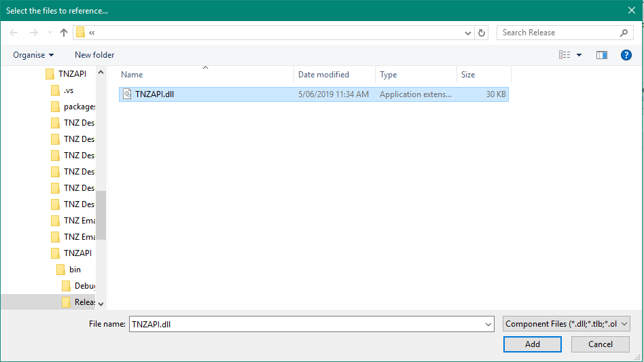Viewport: 644px width, 362px height.
Task: Expand the address bar history dropdown
Action: tap(468, 33)
